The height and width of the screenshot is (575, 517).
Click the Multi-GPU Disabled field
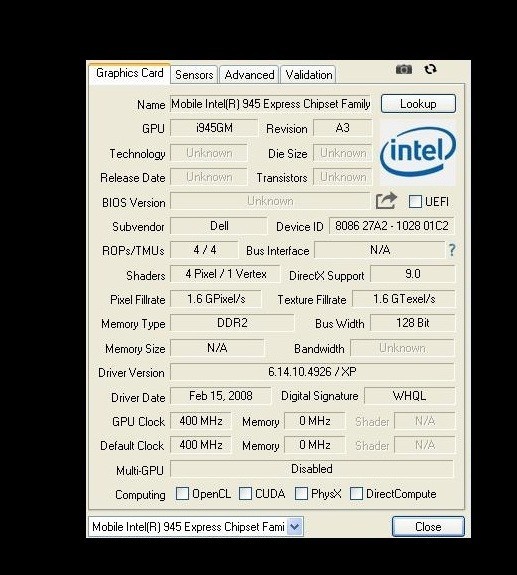(x=312, y=469)
